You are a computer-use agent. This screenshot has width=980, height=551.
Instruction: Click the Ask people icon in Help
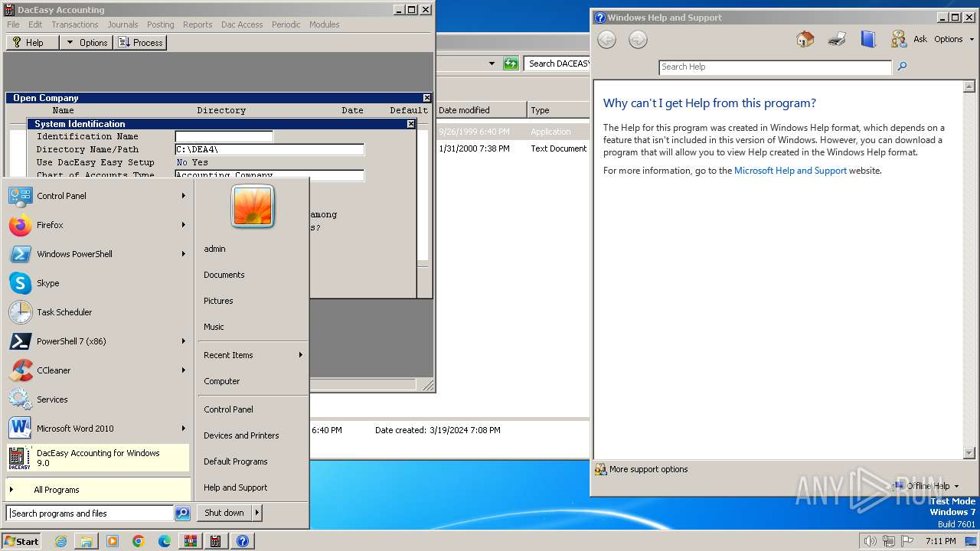point(899,39)
